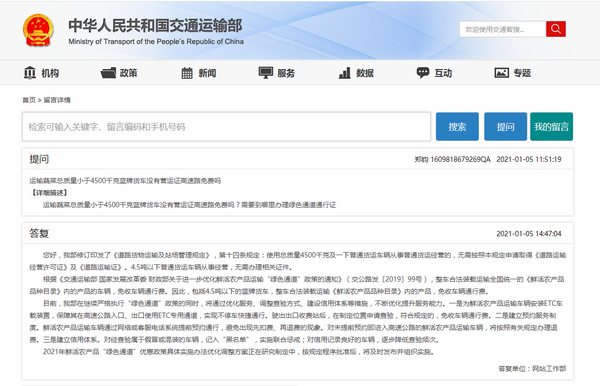Click the blue 提问 button
This screenshot has width=600, height=386.
[505, 127]
